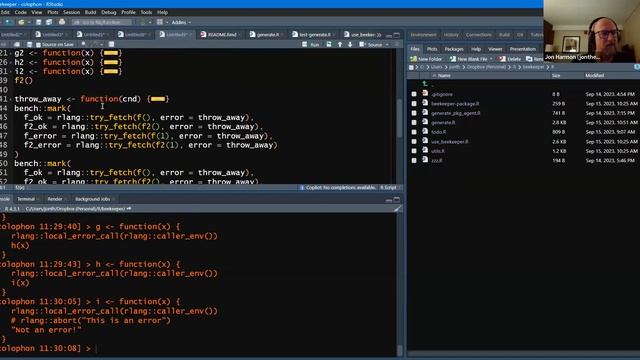
Task: Open the Tools menu
Action: (146, 12)
